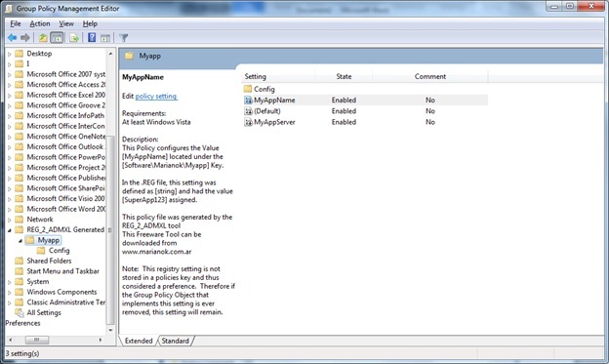Click the Back arrow toolbar icon
The height and width of the screenshot is (364, 609).
click(x=12, y=38)
